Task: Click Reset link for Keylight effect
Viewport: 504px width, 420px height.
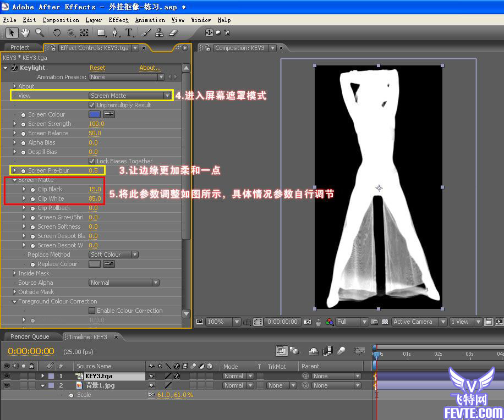Action: tap(97, 68)
